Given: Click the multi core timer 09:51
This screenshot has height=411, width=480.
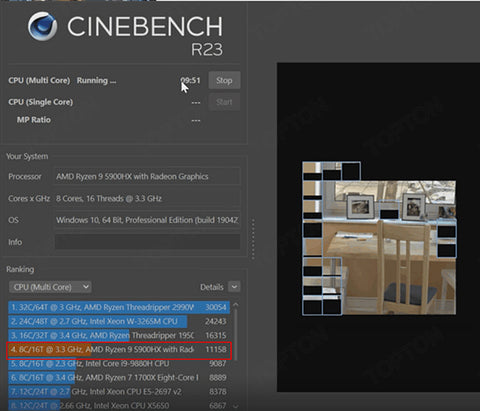Looking at the screenshot, I should point(191,80).
